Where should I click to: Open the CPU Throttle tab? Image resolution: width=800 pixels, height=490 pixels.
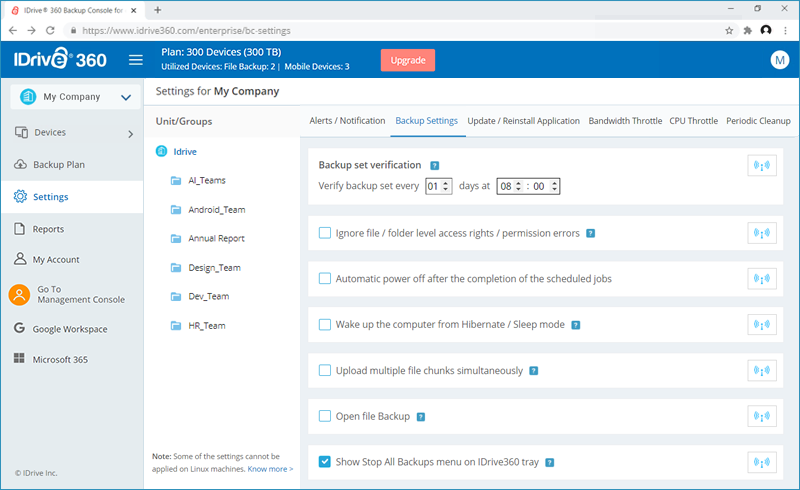[x=693, y=121]
